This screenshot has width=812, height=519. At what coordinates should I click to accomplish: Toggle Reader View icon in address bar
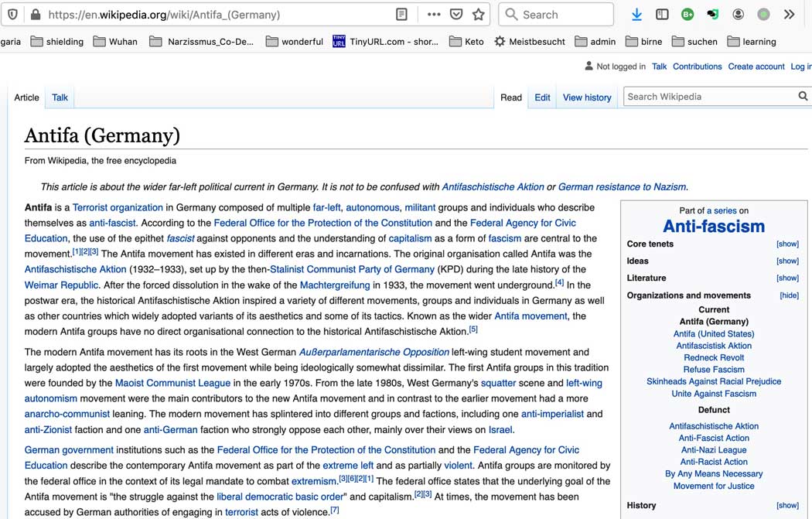tap(401, 15)
